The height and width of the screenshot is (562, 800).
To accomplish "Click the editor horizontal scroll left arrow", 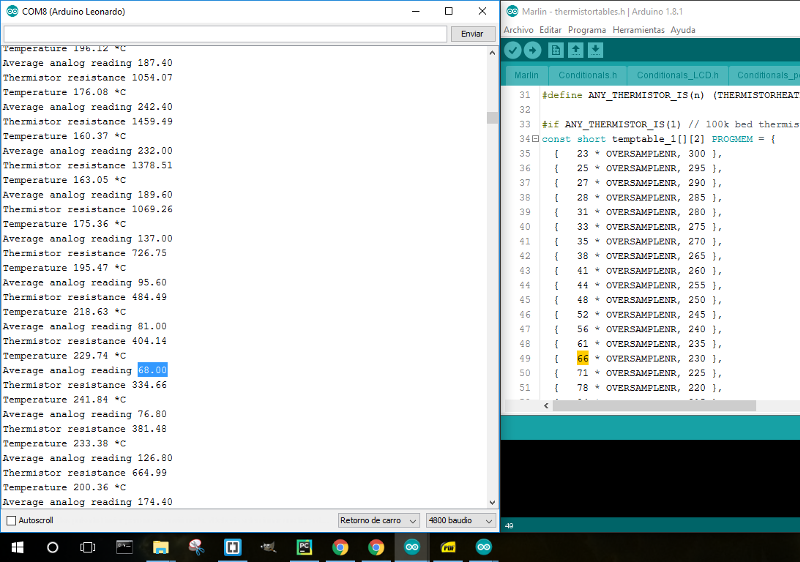I will pyautogui.click(x=546, y=406).
